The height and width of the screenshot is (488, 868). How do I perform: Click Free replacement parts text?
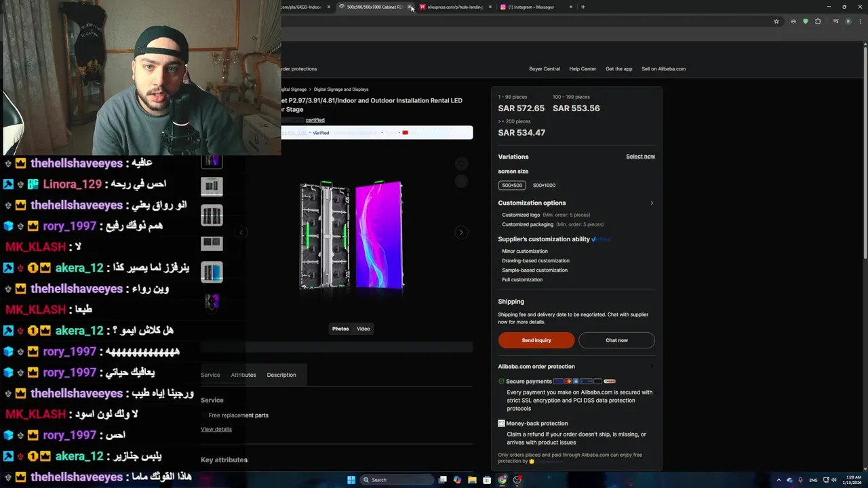click(x=239, y=415)
